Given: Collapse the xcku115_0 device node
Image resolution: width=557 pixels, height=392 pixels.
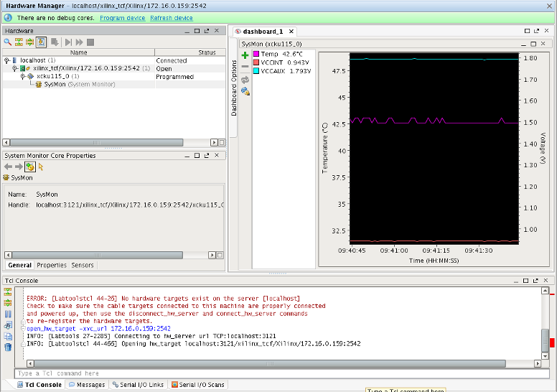Looking at the screenshot, I should [x=23, y=76].
